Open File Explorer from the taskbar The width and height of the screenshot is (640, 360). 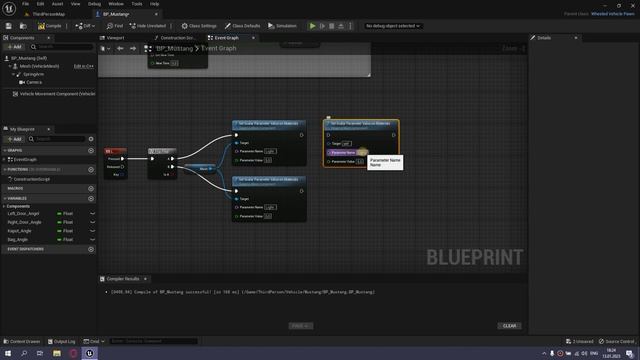coord(57,353)
